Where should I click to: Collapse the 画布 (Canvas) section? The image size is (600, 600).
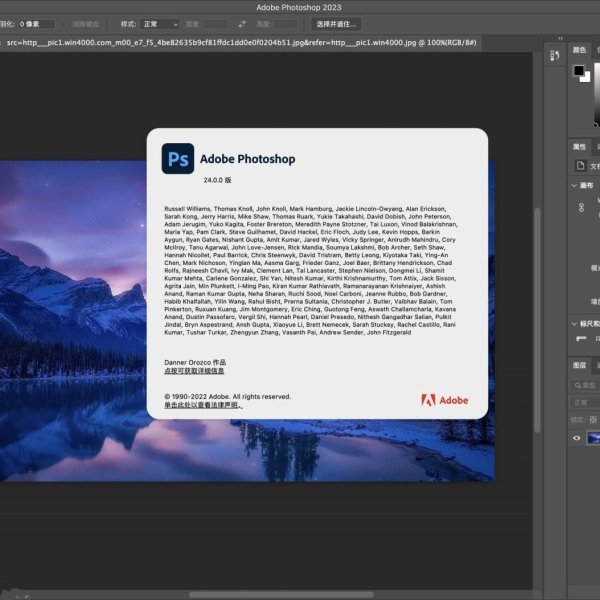[574, 186]
